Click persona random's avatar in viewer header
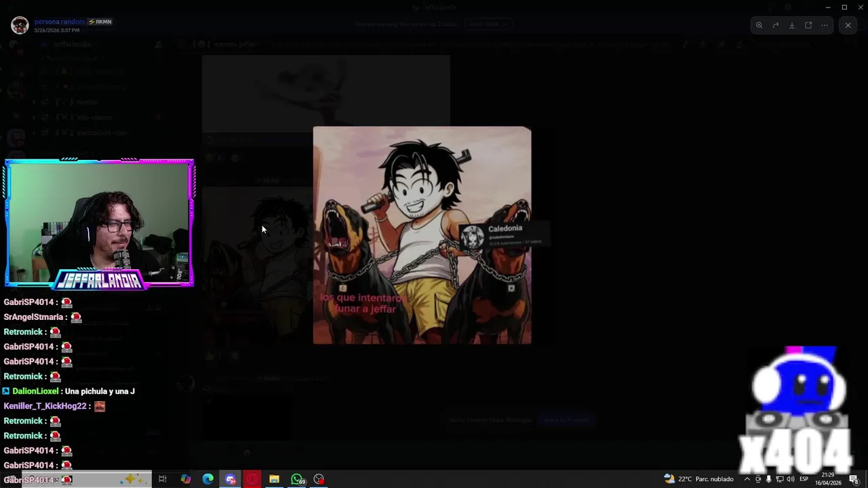The width and height of the screenshot is (868, 488). (20, 26)
